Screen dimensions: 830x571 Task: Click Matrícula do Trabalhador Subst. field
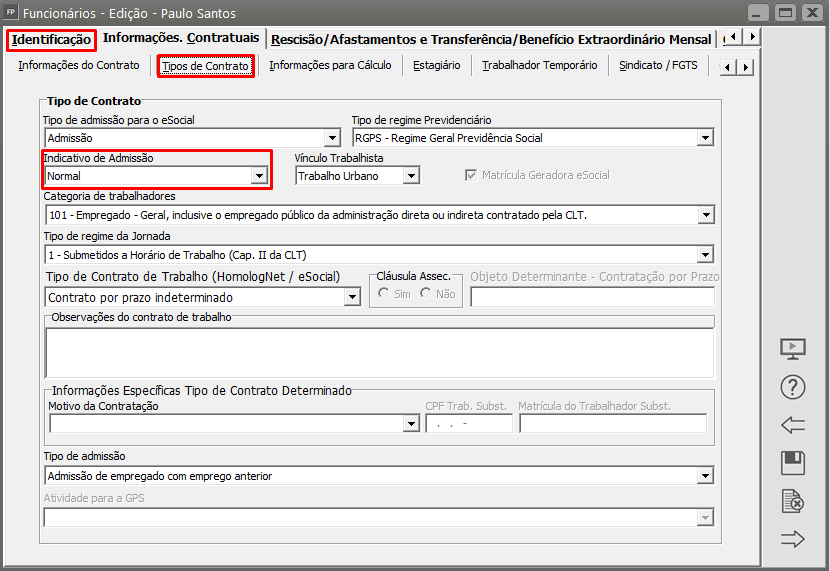point(613,423)
